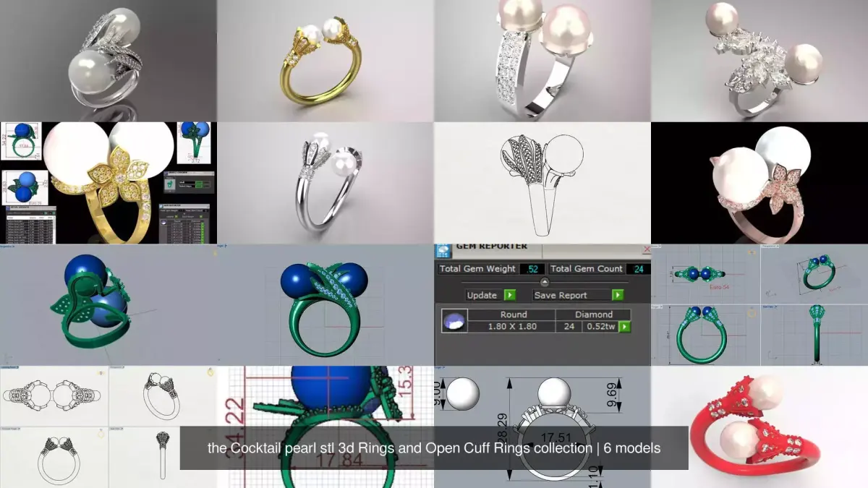
Task: Close the Gem Reporter panel
Action: pos(646,249)
